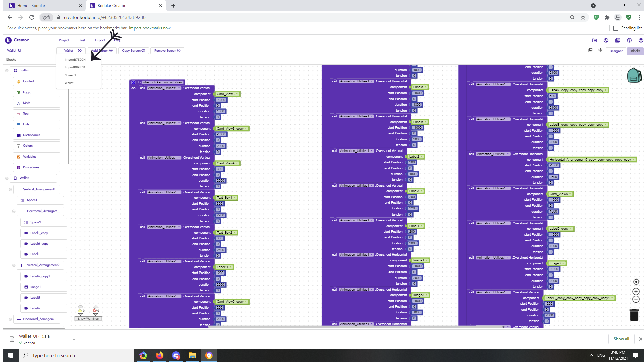Image resolution: width=644 pixels, height=362 pixels.
Task: Zoom in on the blocks workspace
Action: click(636, 292)
